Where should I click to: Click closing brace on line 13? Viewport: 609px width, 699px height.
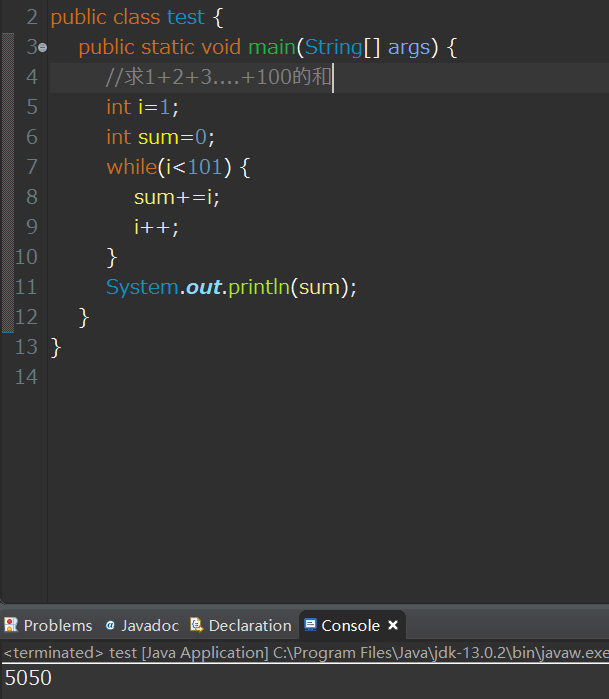coord(56,347)
